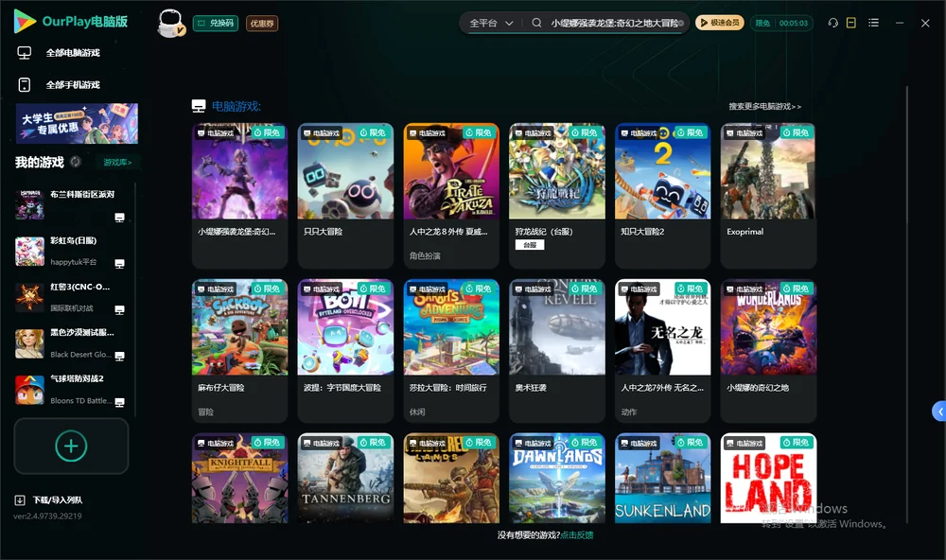
Task: Open the 大学生专属优惠 banner
Action: click(x=78, y=124)
